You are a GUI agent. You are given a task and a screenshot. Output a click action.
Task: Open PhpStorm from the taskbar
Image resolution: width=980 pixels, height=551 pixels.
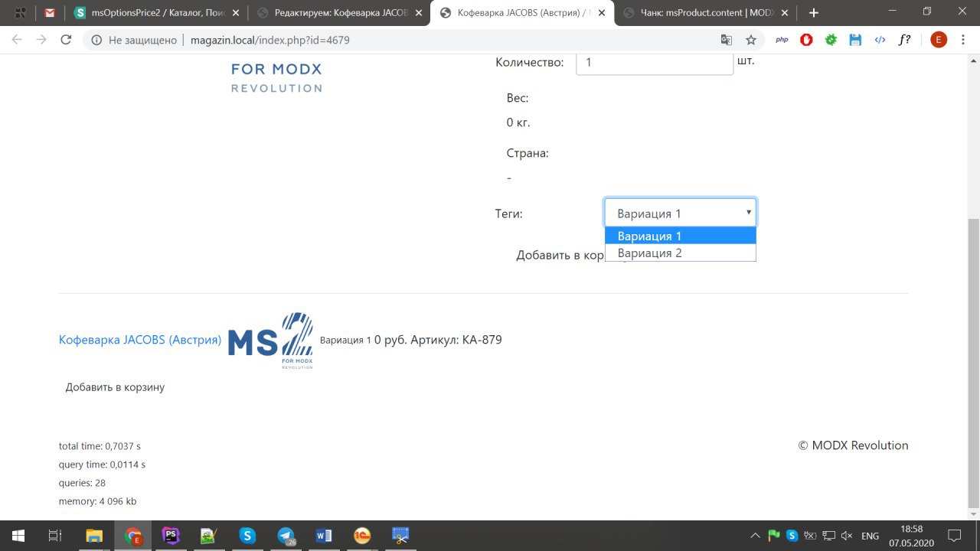[x=171, y=536]
